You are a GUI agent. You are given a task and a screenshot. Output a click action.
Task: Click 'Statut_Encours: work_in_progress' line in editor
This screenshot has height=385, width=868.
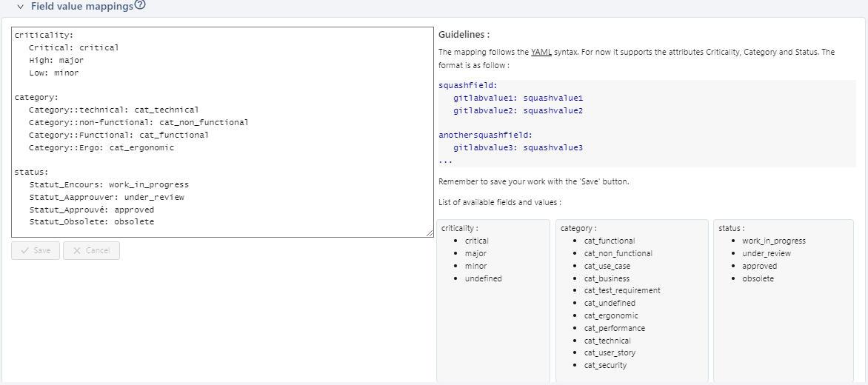[109, 184]
